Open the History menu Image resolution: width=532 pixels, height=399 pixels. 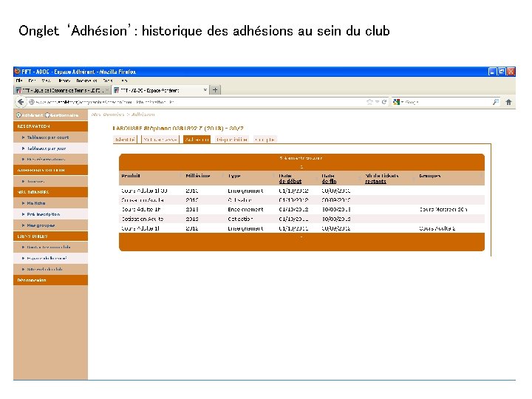click(64, 81)
